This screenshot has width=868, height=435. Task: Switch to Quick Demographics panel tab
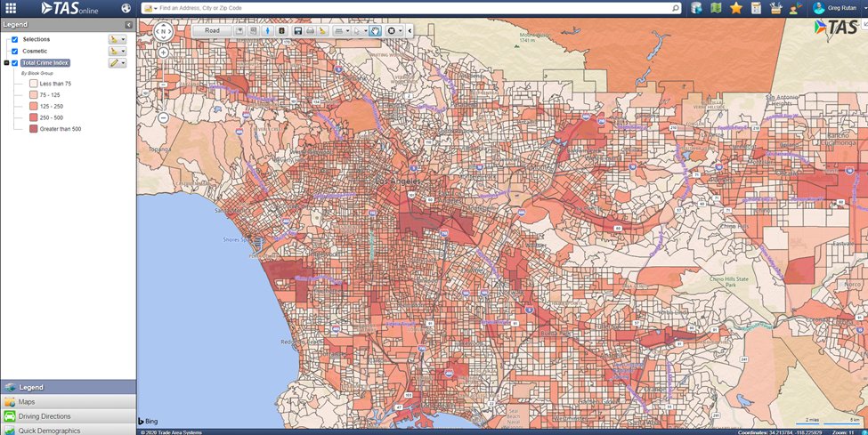point(68,430)
